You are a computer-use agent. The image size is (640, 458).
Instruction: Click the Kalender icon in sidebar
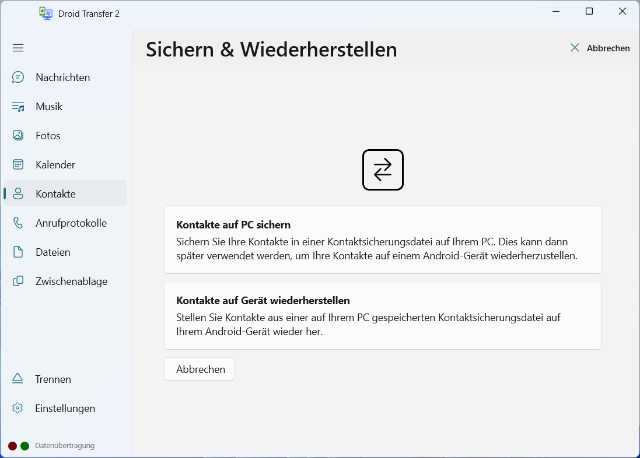(18, 165)
